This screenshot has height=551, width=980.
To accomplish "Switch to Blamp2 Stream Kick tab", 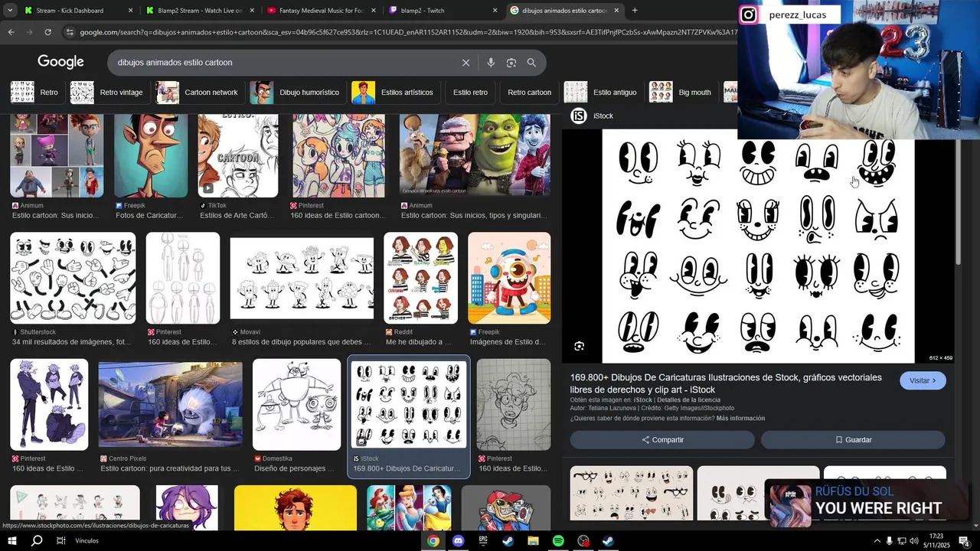I will (x=198, y=11).
